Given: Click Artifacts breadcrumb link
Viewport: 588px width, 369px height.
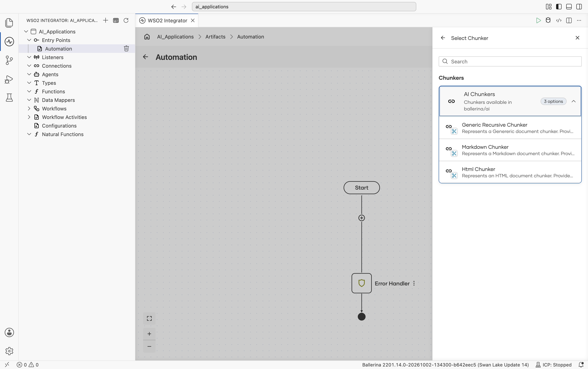Looking at the screenshot, I should click(215, 37).
